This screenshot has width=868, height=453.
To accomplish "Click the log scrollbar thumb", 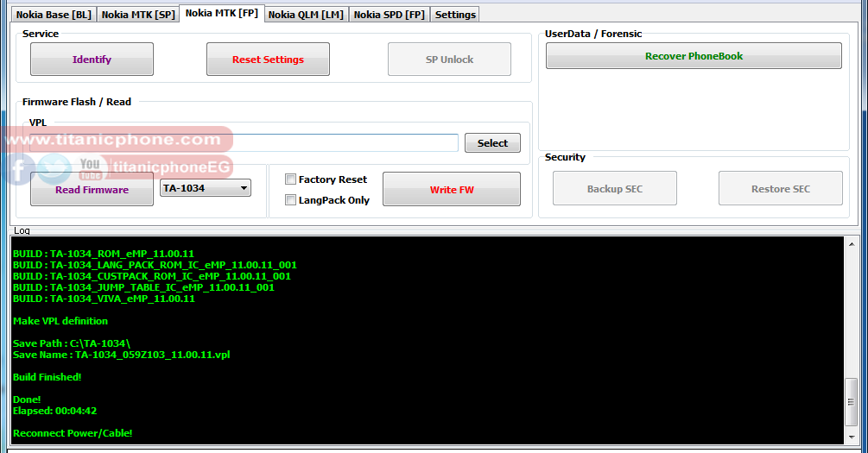I will 851,402.
